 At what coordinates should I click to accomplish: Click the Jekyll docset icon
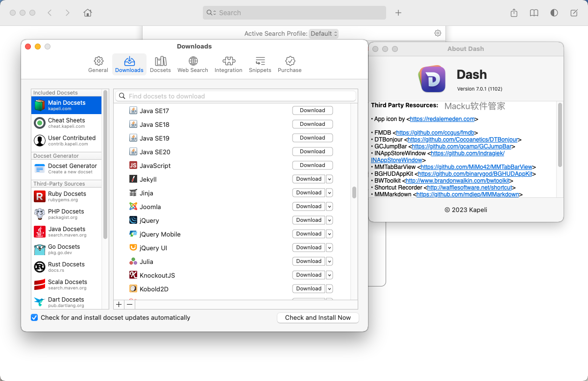pos(133,179)
